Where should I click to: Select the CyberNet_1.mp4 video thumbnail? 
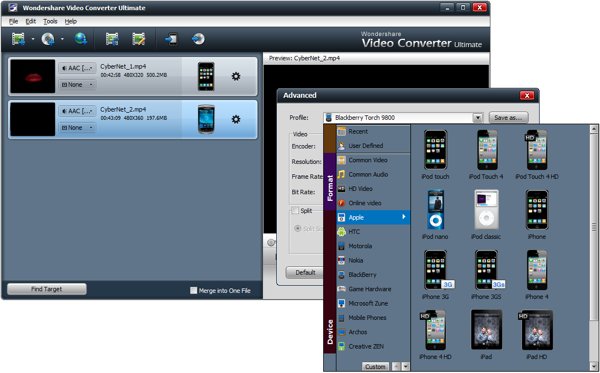33,76
